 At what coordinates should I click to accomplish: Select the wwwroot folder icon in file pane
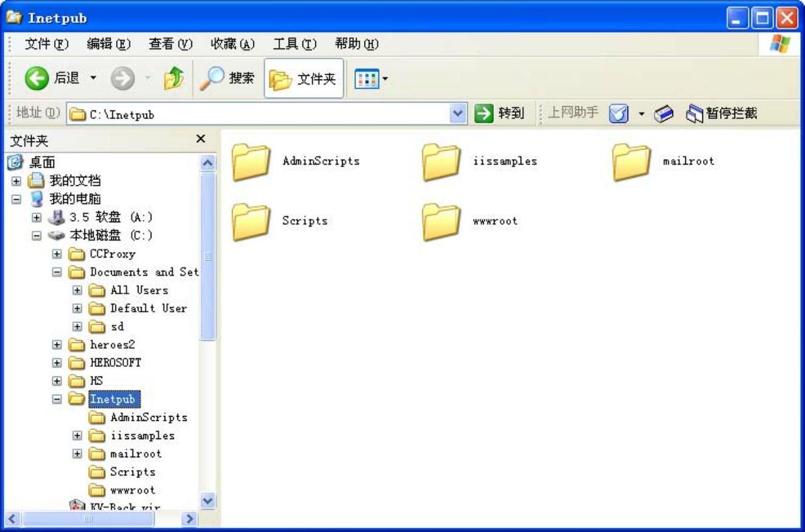pyautogui.click(x=441, y=222)
